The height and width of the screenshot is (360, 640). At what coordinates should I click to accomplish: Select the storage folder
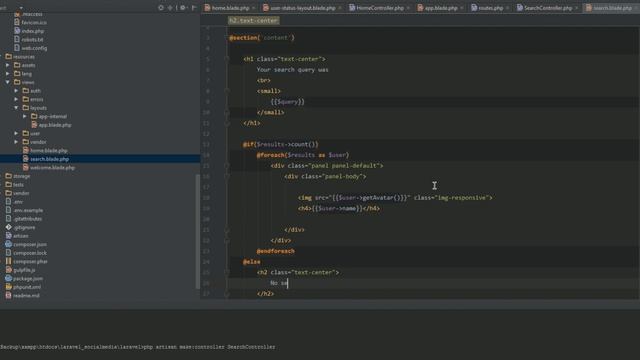coord(22,176)
